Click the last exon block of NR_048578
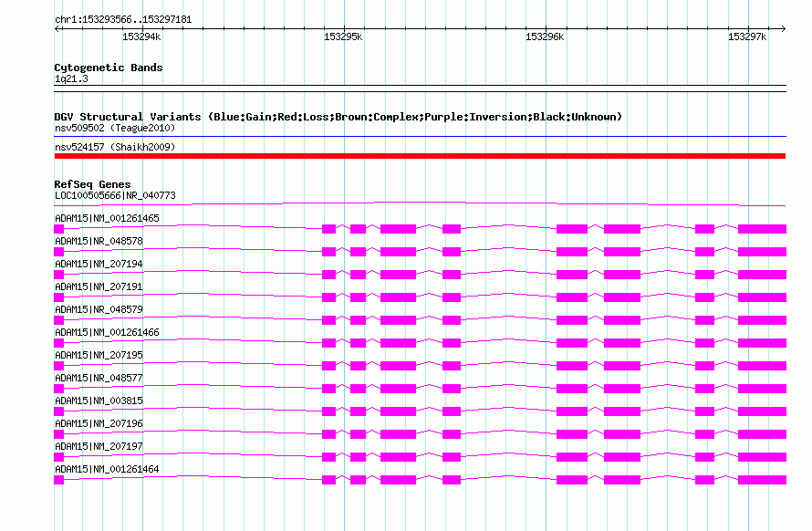Viewport: 812px width, 531px height. pyautogui.click(x=763, y=252)
